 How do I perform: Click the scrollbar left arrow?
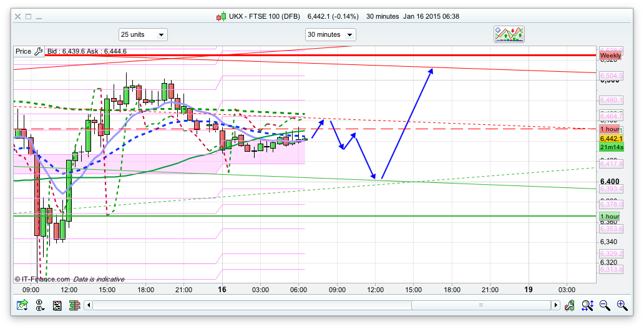coord(89,305)
